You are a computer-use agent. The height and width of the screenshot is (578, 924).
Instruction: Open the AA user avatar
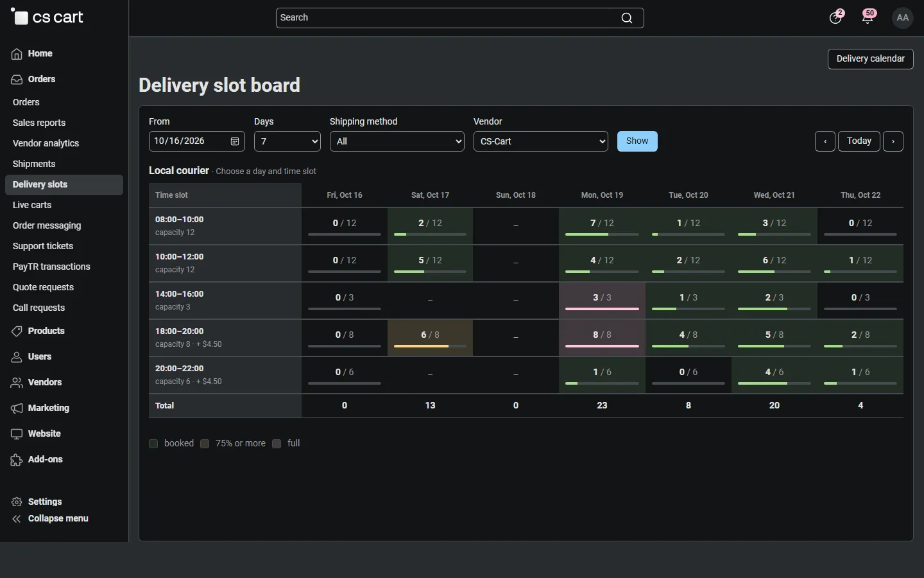pyautogui.click(x=903, y=17)
